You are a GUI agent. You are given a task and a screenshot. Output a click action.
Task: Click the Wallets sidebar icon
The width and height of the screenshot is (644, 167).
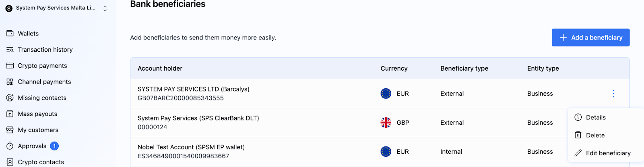point(10,33)
